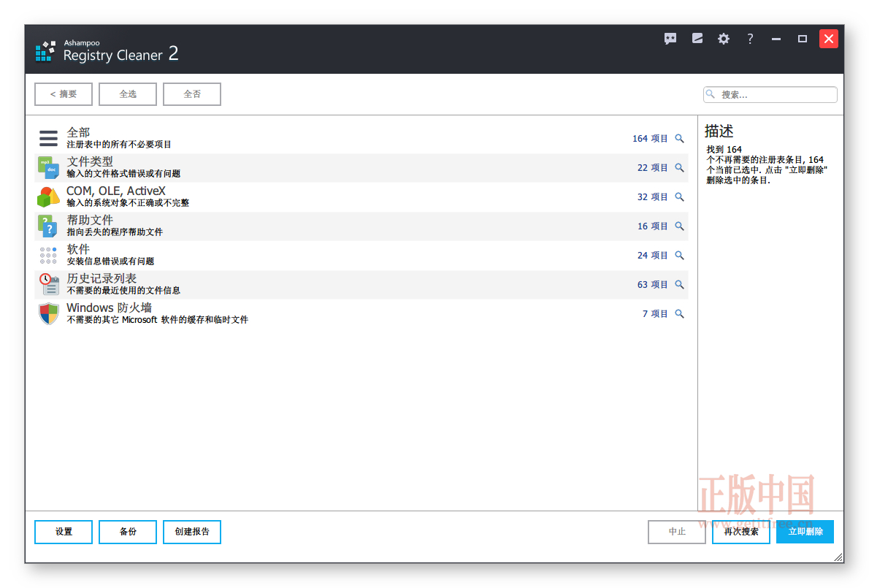The height and width of the screenshot is (588, 869).
Task: Deselect all with the 全否 button
Action: click(192, 94)
